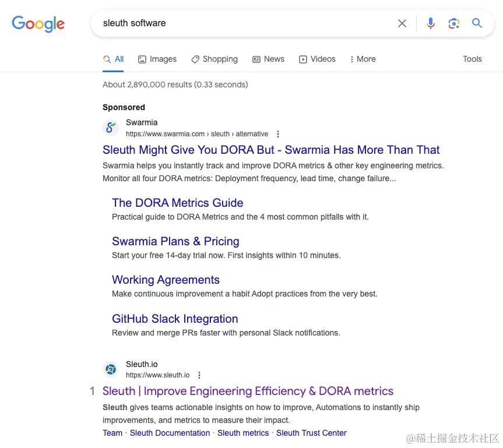Screen dimensions: 503x448
Task: Click the Sleuth.io site name
Action: [x=142, y=364]
